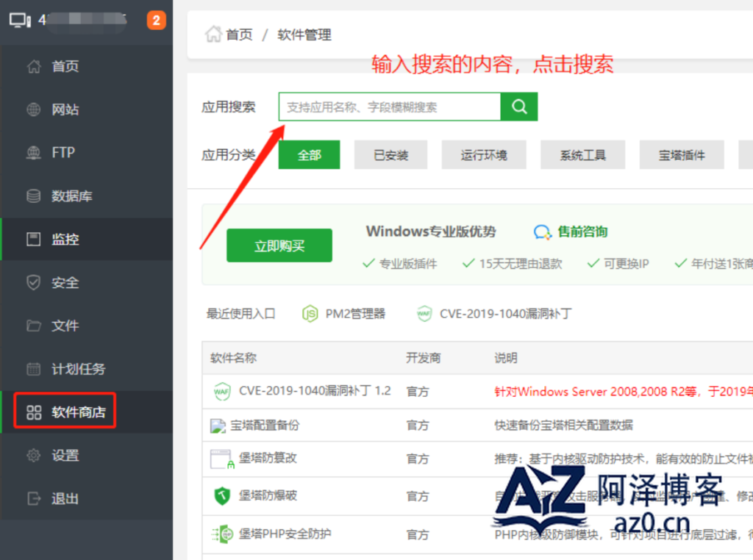This screenshot has height=560, width=753.
Task: Click the WAF icon beside recent CVE-2019-1040漏洞补丁
Action: 424,314
